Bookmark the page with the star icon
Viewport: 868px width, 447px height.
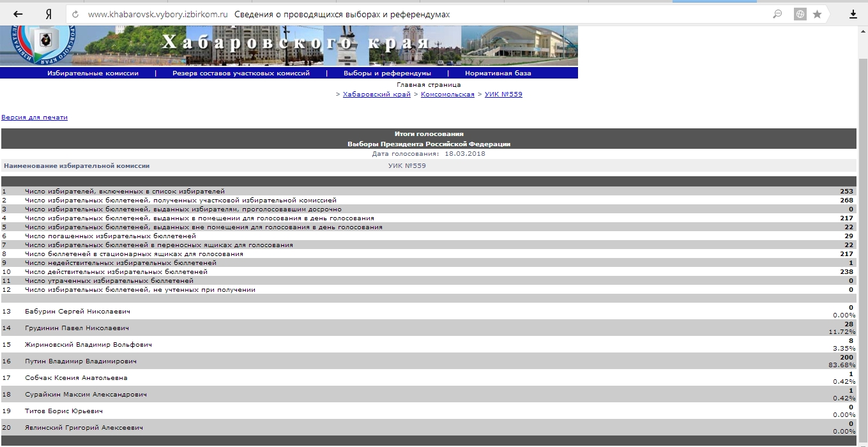pyautogui.click(x=817, y=14)
